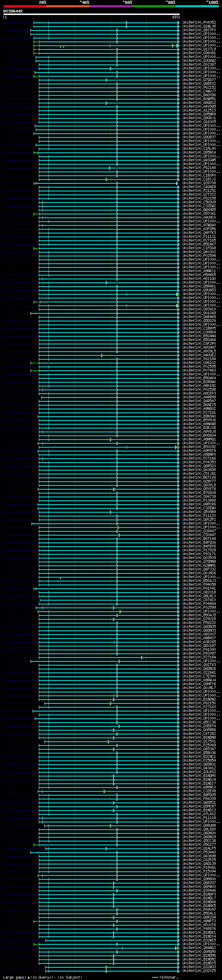Viewport: 222px width, 980px height.
Task: Open hit UniRef100_A9NRI1
Action: [x=199, y=271]
